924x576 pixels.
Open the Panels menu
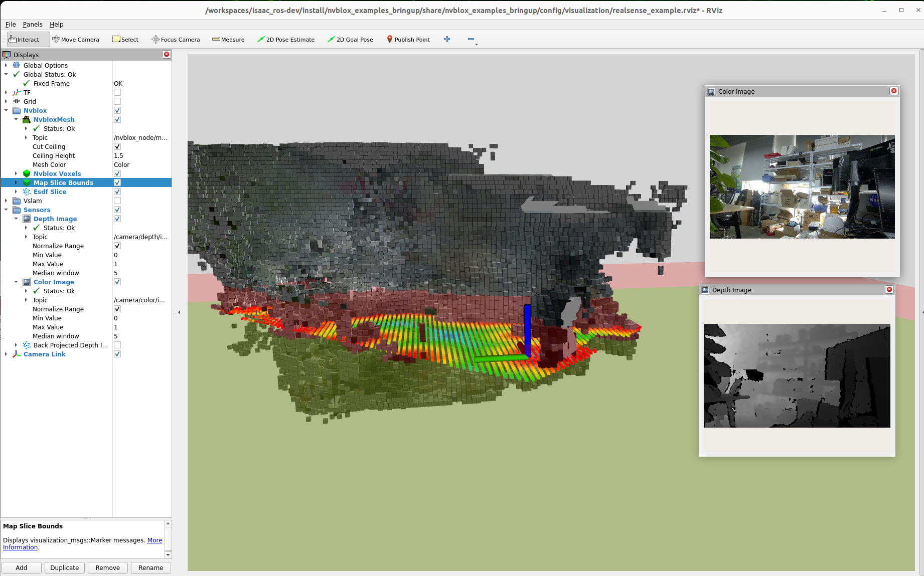coord(33,24)
